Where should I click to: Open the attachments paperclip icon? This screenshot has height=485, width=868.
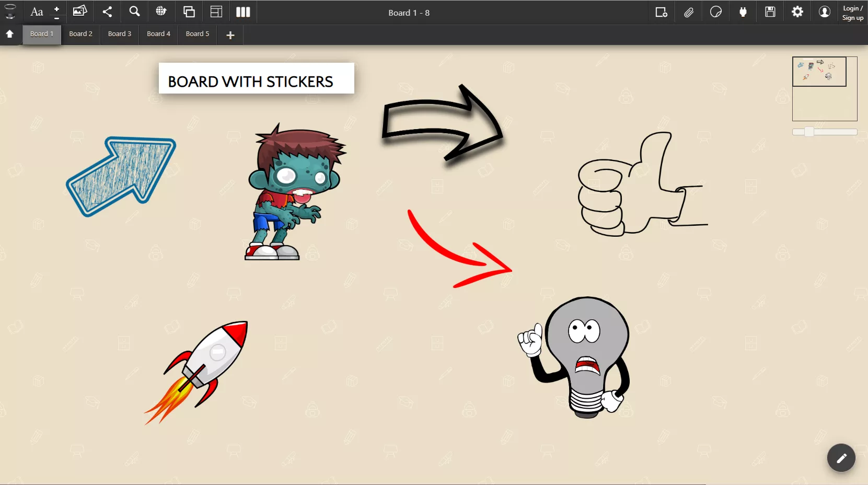coord(689,12)
